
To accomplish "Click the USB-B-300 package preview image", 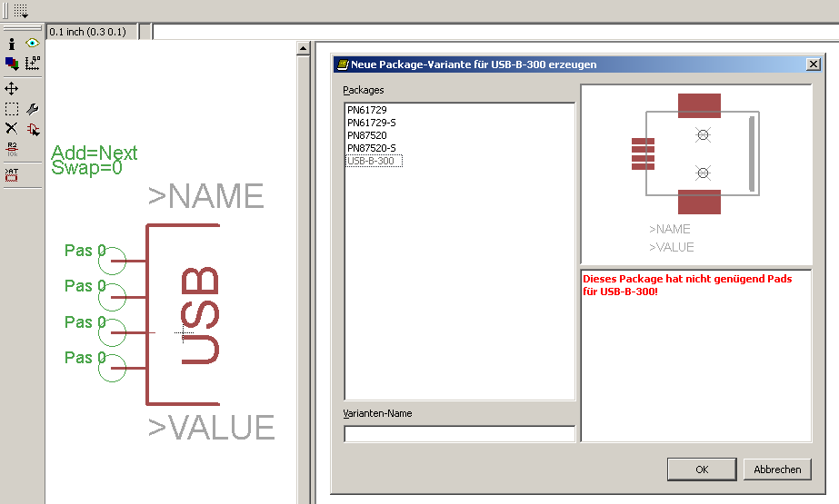I will [696, 174].
